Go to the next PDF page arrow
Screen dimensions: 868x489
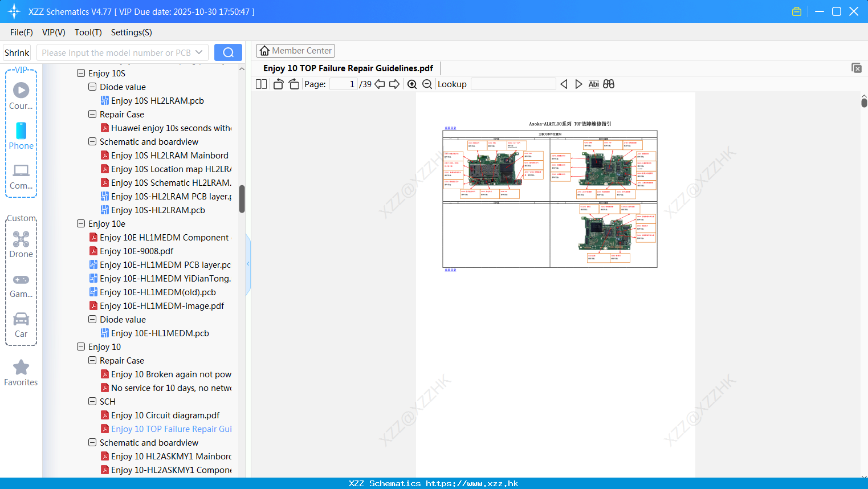tap(394, 84)
